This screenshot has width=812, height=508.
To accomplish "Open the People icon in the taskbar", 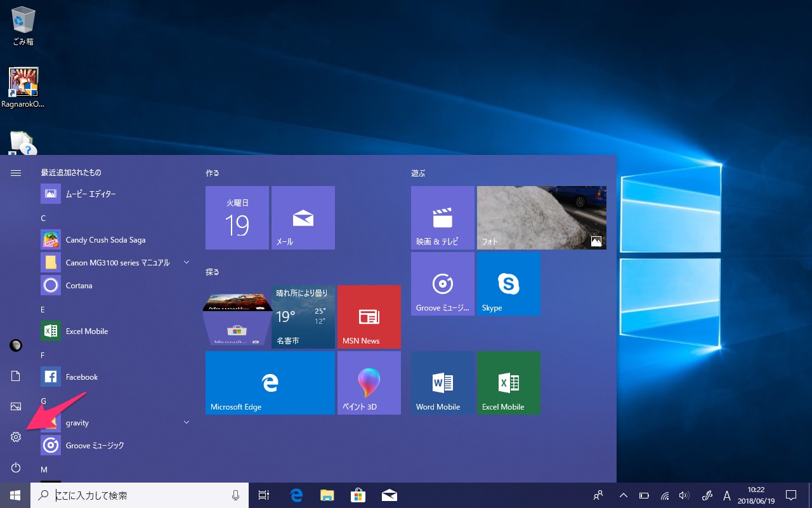I will point(598,495).
